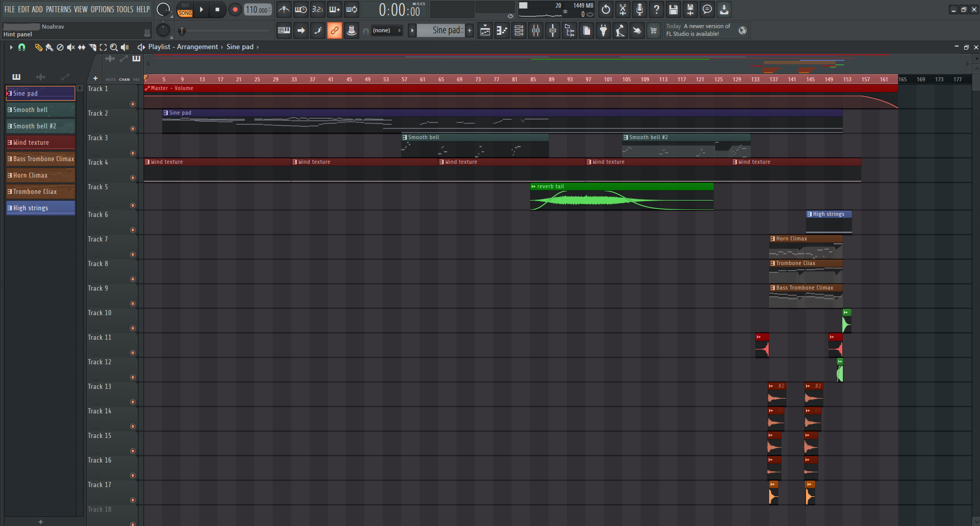The image size is (980, 526).
Task: Toggle overdub blend recording
Action: pyautogui.click(x=335, y=9)
